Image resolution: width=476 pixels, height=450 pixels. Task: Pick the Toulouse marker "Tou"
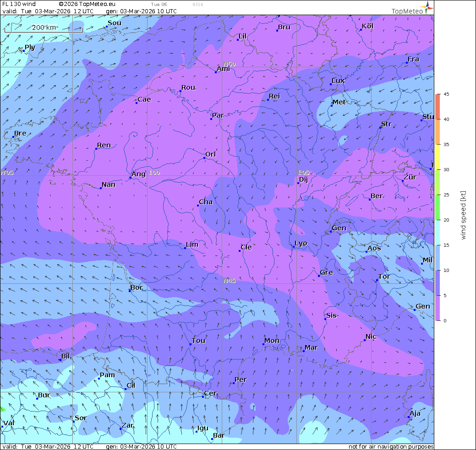(x=191, y=344)
